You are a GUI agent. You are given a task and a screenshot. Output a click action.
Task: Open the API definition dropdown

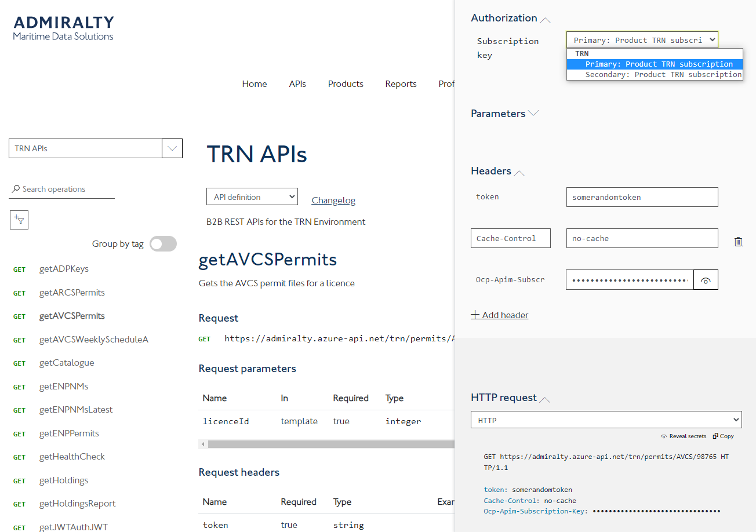point(252,197)
